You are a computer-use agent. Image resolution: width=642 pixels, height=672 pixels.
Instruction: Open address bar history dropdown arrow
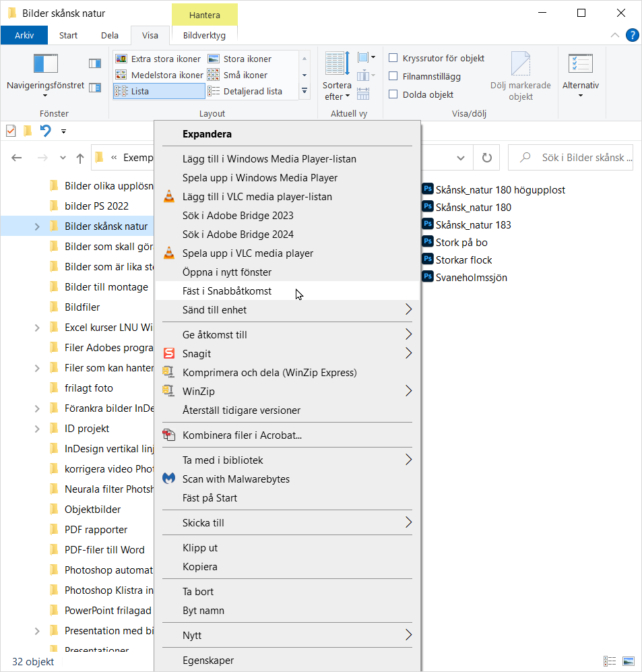coord(461,158)
